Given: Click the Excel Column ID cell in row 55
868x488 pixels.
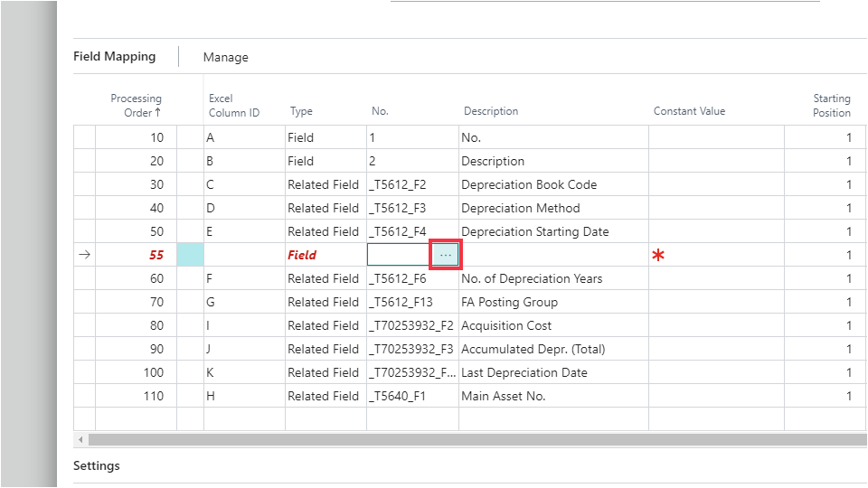Looking at the screenshot, I should pyautogui.click(x=244, y=255).
